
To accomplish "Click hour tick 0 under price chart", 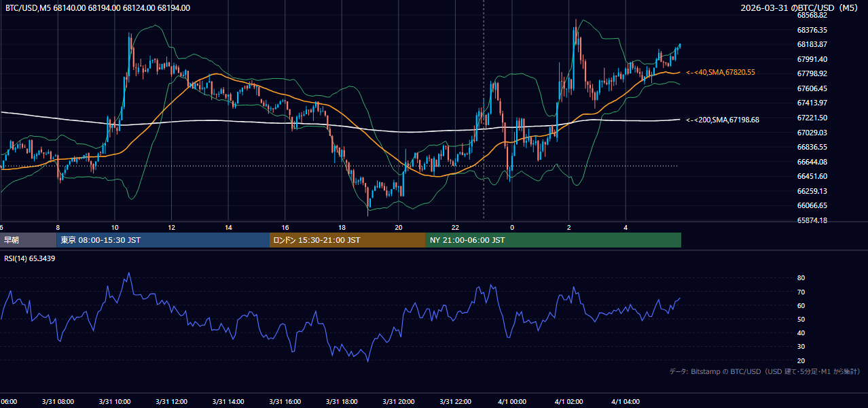I will [512, 228].
